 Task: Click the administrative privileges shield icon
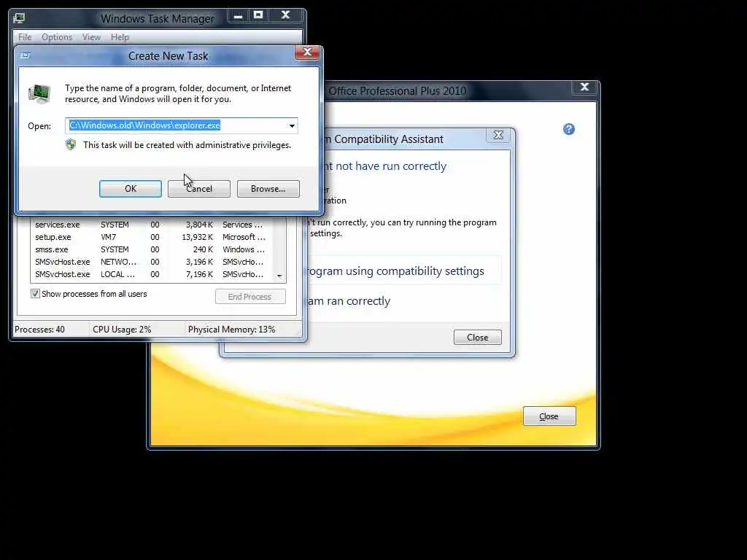click(x=71, y=145)
